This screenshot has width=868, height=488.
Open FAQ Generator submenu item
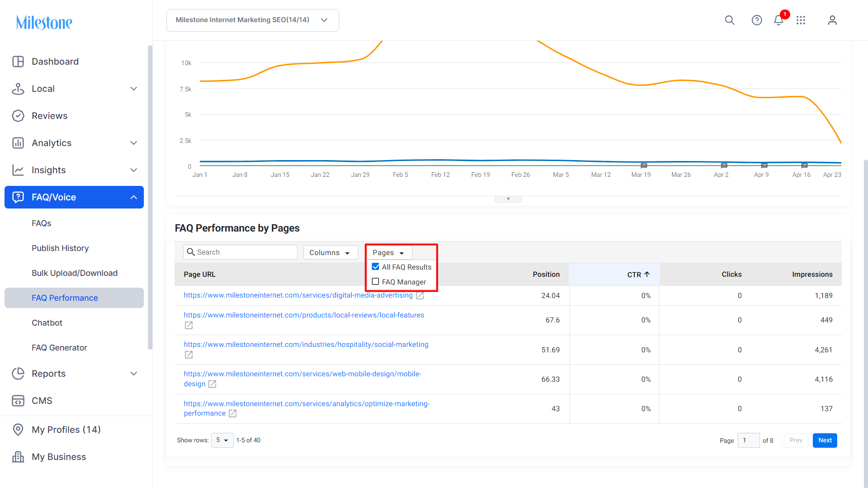coord(59,348)
